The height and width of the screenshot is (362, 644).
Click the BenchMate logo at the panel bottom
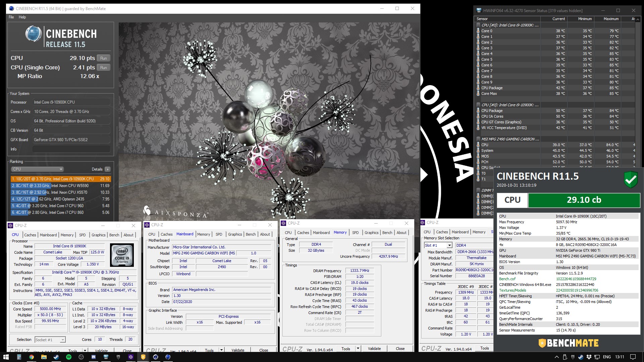tap(569, 343)
